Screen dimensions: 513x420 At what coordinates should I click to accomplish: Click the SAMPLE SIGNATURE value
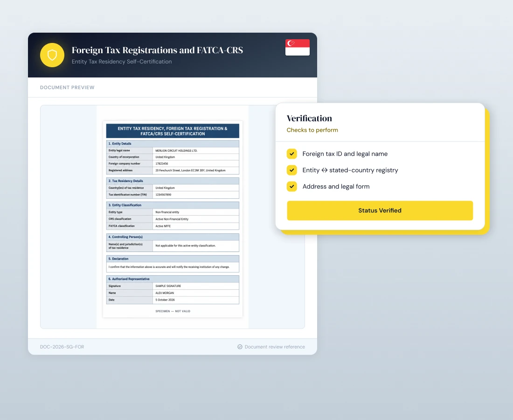[x=168, y=286]
